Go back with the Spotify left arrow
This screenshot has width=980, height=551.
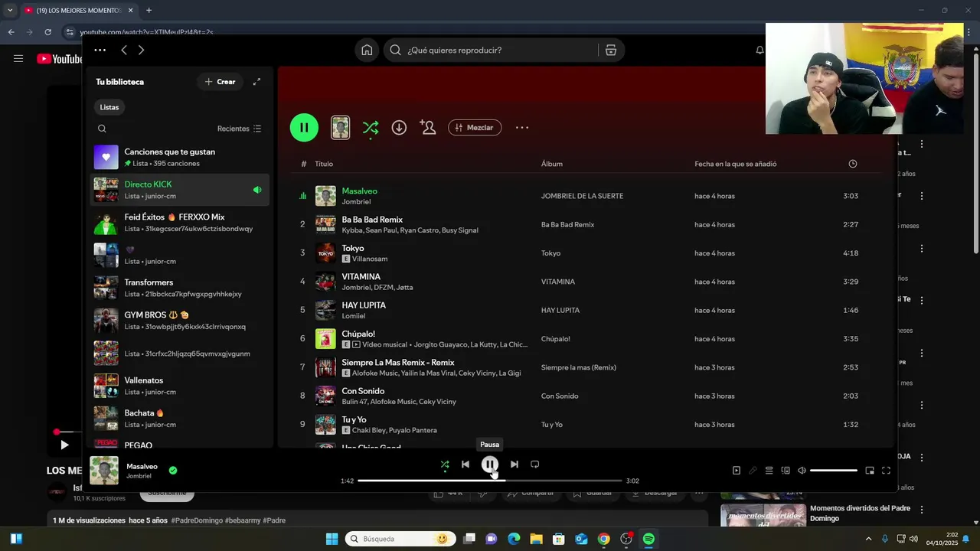tap(124, 50)
